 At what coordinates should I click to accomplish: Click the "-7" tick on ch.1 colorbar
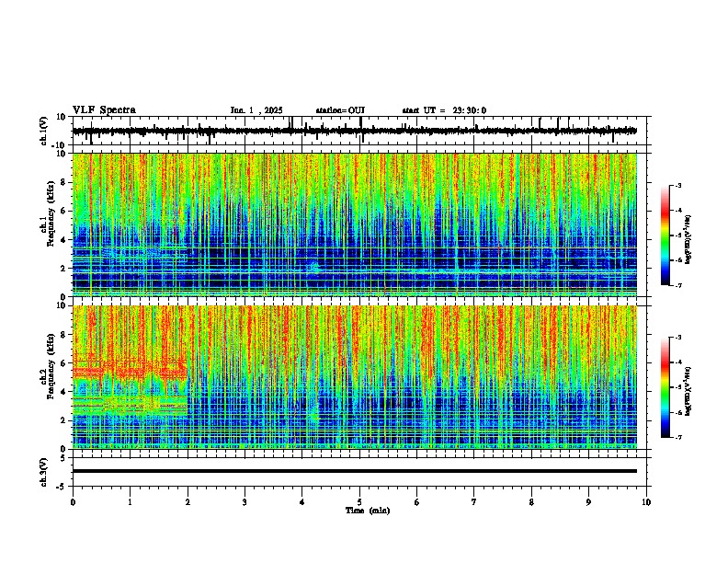click(x=678, y=285)
